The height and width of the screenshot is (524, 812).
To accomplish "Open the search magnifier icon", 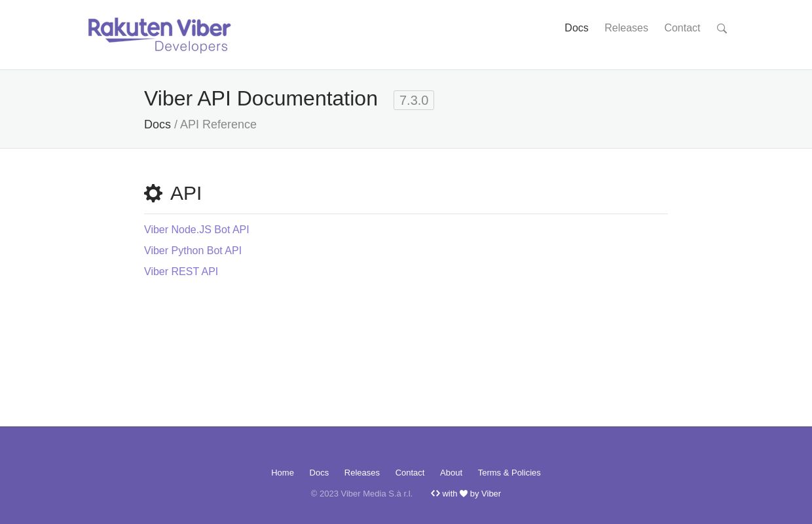I will (x=722, y=29).
